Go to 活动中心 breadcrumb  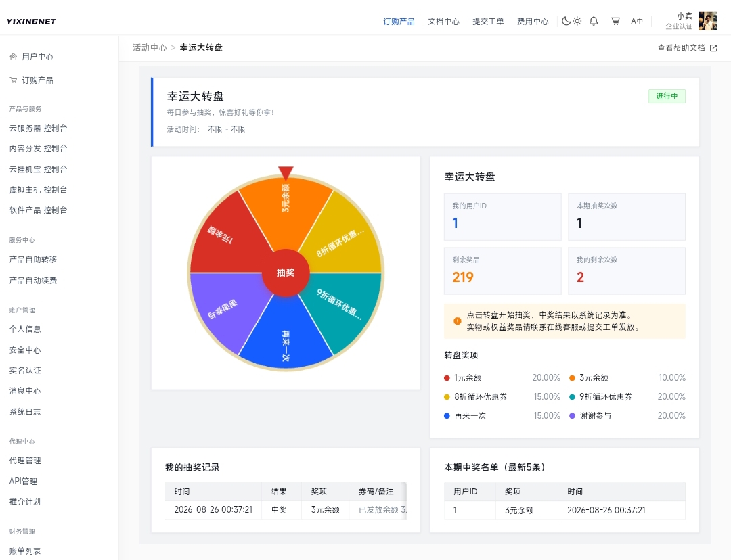(x=150, y=47)
